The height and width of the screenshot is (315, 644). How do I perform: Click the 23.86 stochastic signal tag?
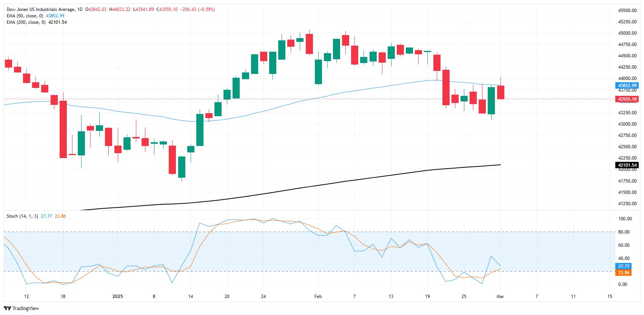tap(623, 272)
